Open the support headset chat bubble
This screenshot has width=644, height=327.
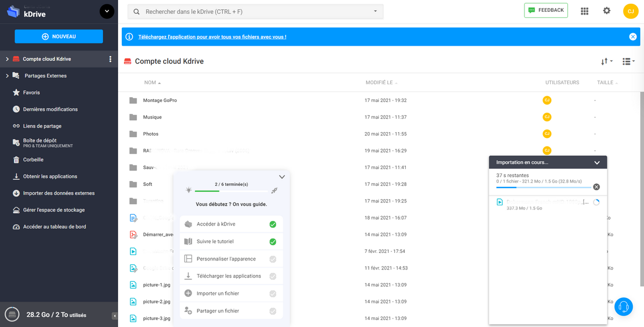coord(624,307)
